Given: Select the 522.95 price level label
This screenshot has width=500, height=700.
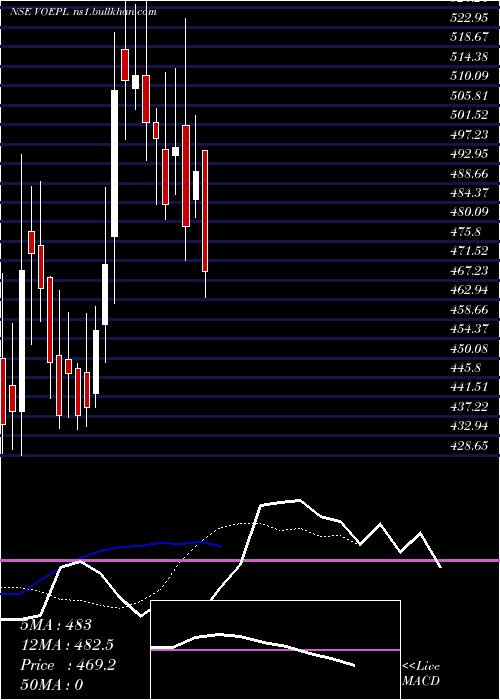Looking at the screenshot, I should coord(469,18).
